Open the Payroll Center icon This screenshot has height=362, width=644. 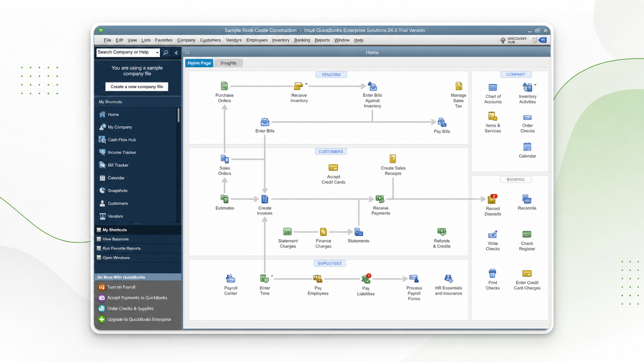(x=230, y=278)
